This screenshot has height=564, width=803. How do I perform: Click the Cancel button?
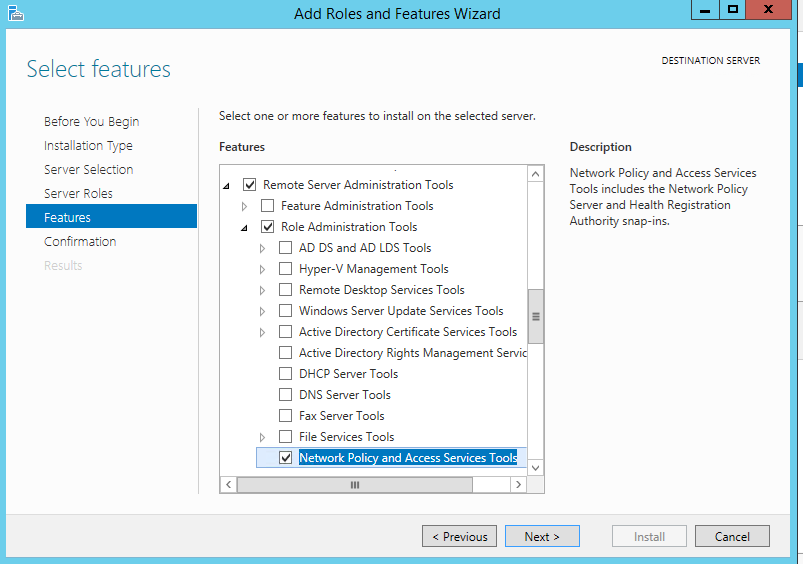(732, 536)
